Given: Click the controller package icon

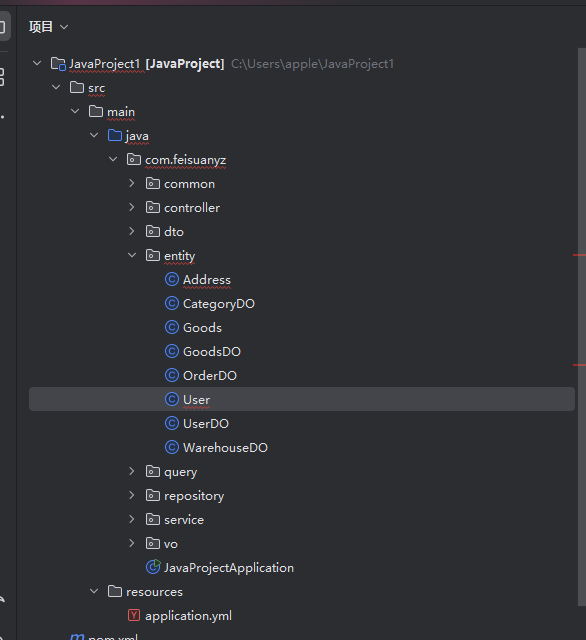Looking at the screenshot, I should pyautogui.click(x=153, y=208).
